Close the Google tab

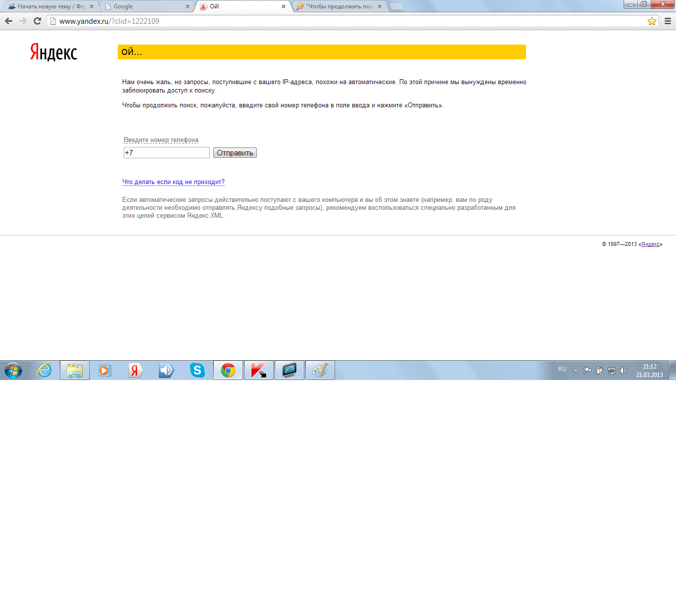click(188, 6)
